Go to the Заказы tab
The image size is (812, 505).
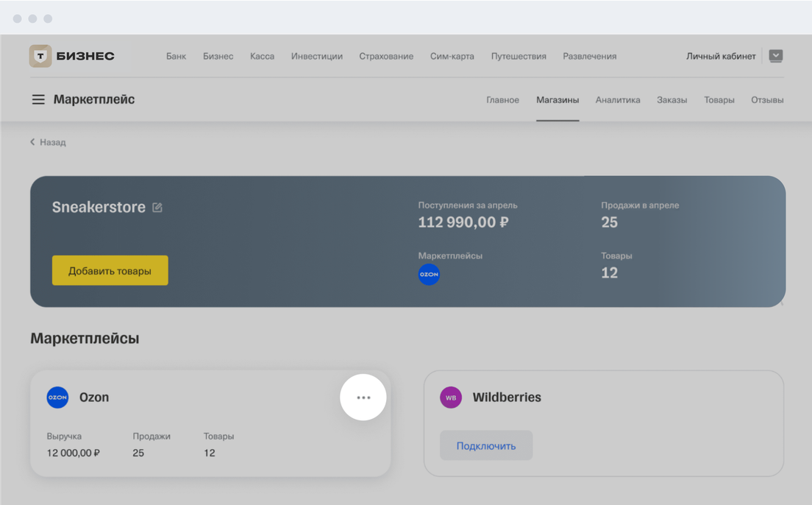click(672, 100)
